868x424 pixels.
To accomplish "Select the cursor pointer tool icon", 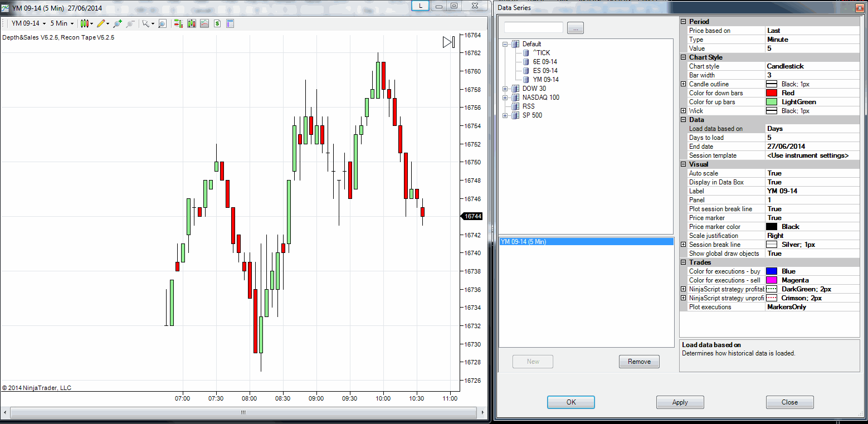I will coord(145,23).
